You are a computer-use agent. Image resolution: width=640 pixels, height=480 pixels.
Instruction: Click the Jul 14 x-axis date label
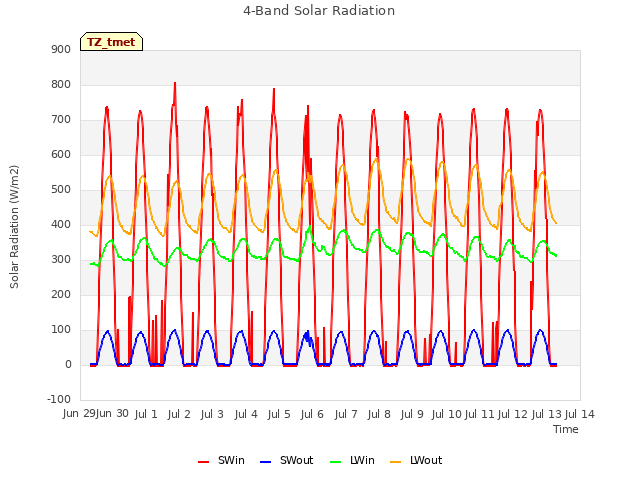tap(580, 414)
